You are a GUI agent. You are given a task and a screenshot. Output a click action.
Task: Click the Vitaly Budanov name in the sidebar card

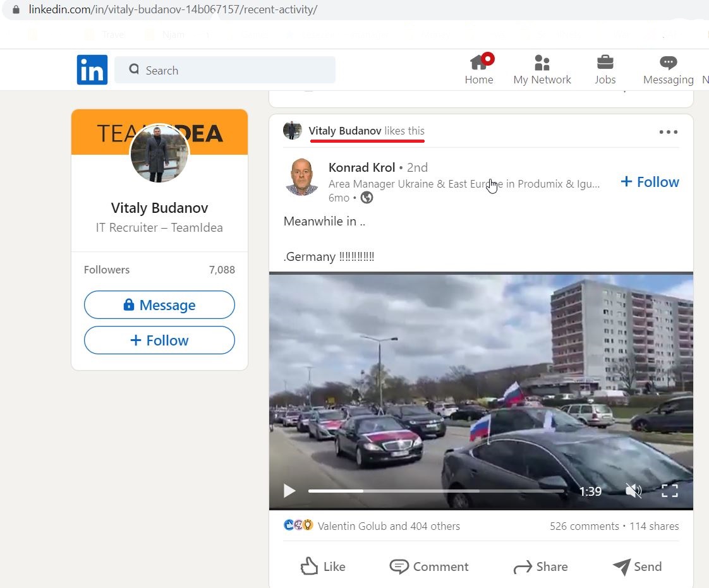pyautogui.click(x=160, y=207)
